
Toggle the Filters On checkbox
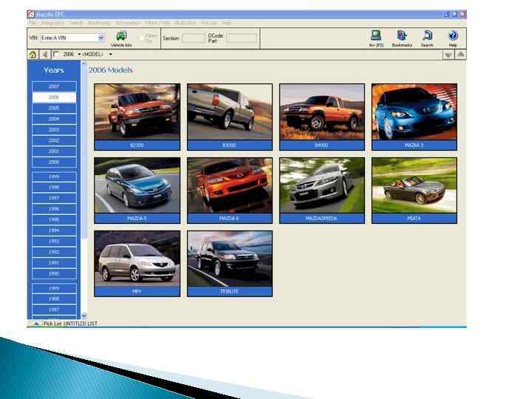click(142, 38)
